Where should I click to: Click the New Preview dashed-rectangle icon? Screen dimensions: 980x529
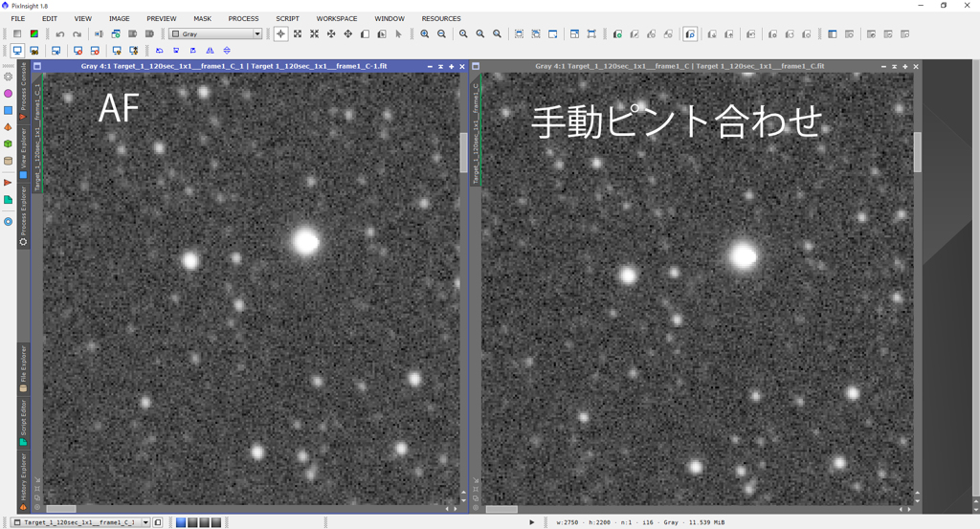[519, 34]
